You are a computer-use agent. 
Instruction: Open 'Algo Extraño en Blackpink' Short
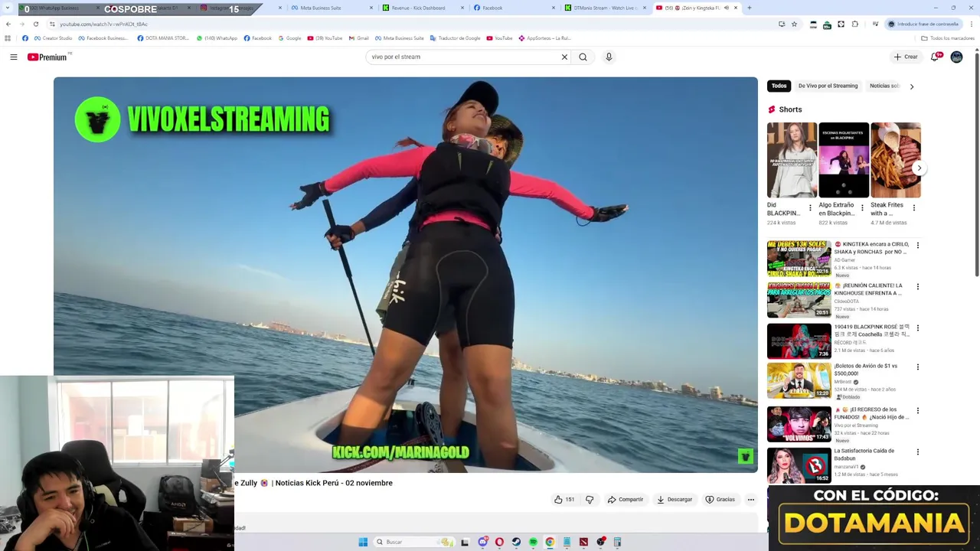click(844, 160)
